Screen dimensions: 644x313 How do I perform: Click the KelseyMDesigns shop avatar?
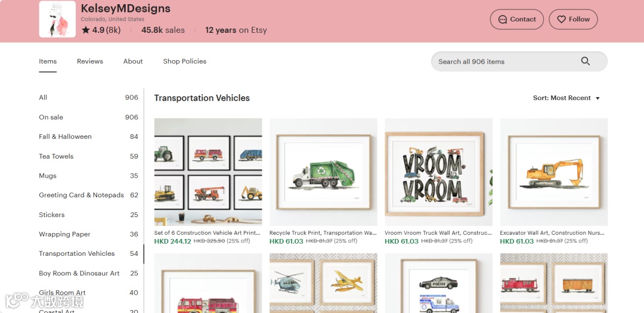click(57, 19)
